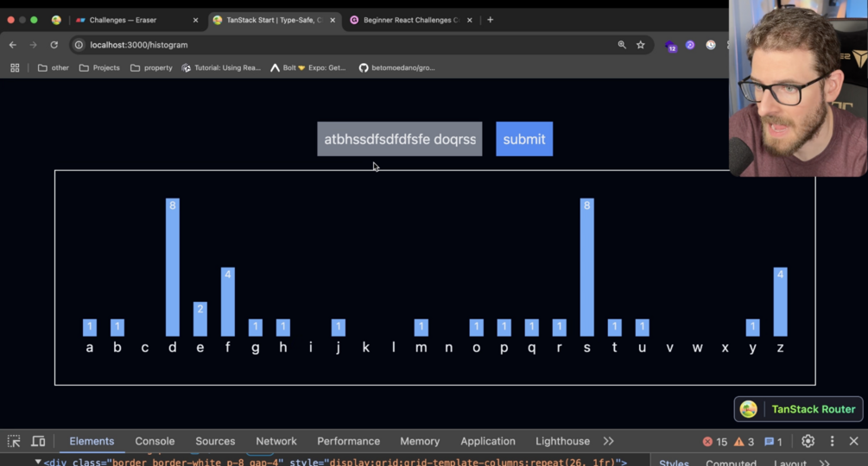Open the Chrome apps grid icon
The height and width of the screenshot is (466, 868).
[x=15, y=68]
